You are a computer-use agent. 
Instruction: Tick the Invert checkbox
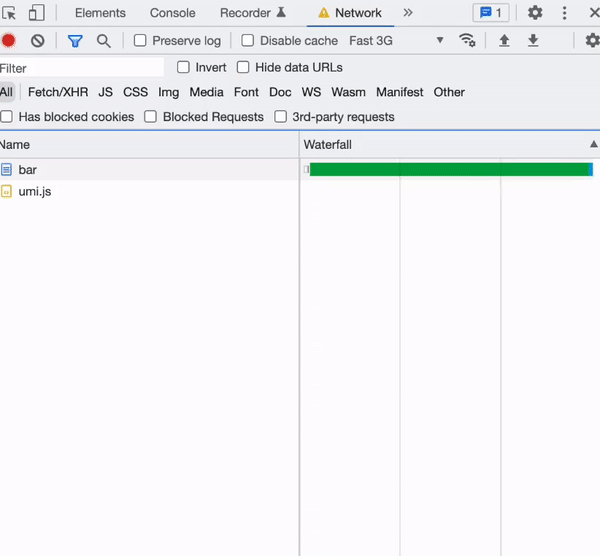183,67
